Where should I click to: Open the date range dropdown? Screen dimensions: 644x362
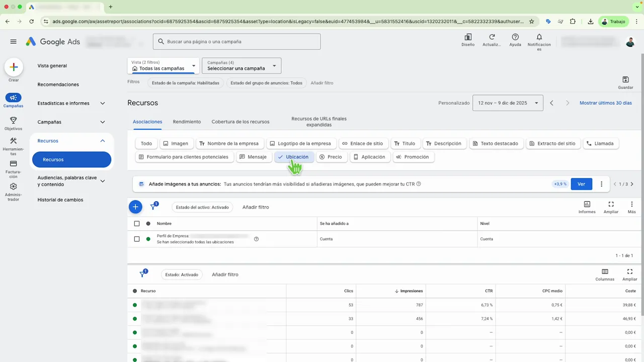point(507,103)
